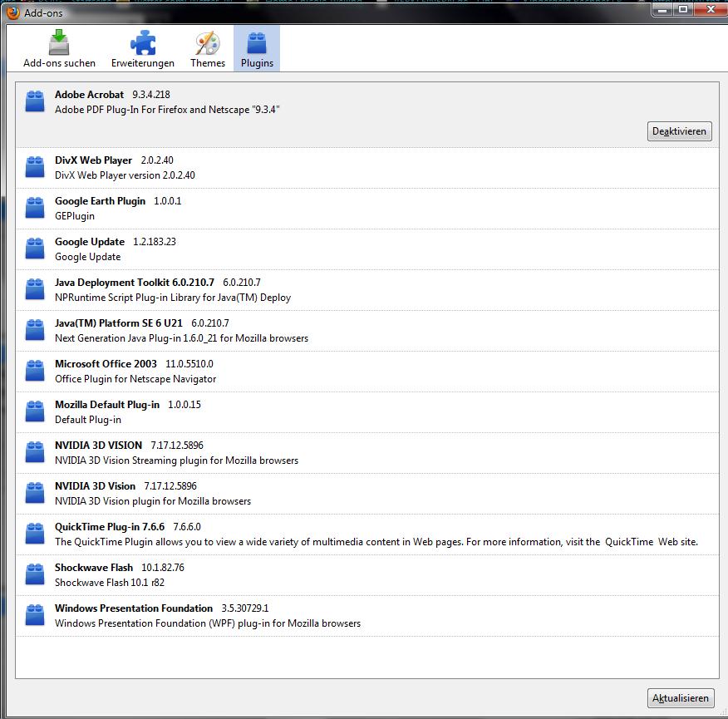Select the 'QuickTime Plug-in 7.6.6' title
This screenshot has height=719, width=728.
coord(110,527)
